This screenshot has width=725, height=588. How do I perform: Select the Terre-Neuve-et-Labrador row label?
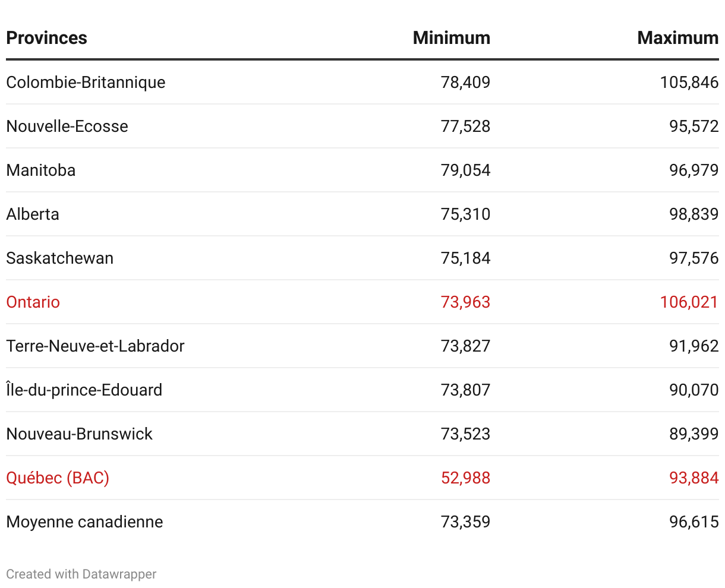pyautogui.click(x=95, y=346)
